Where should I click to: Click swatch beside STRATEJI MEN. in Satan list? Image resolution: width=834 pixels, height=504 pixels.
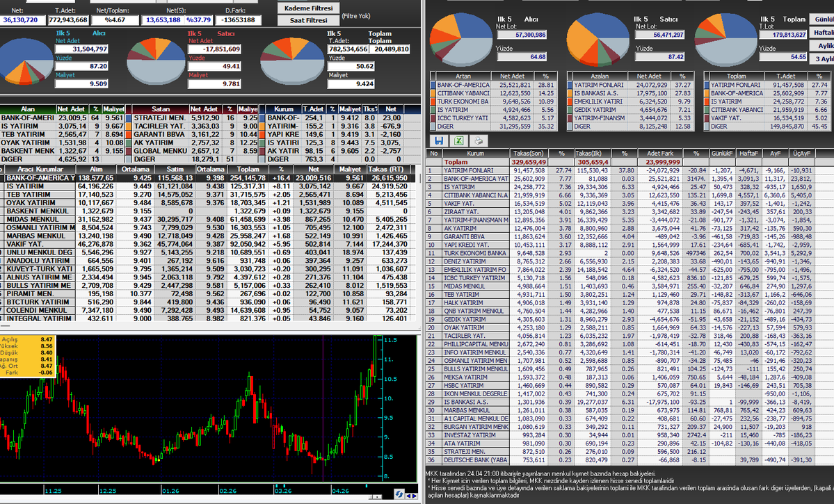click(128, 118)
